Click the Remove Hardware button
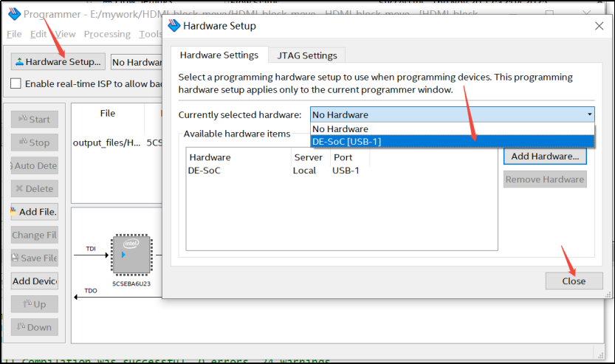Image resolution: width=615 pixels, height=364 pixels. pos(545,179)
